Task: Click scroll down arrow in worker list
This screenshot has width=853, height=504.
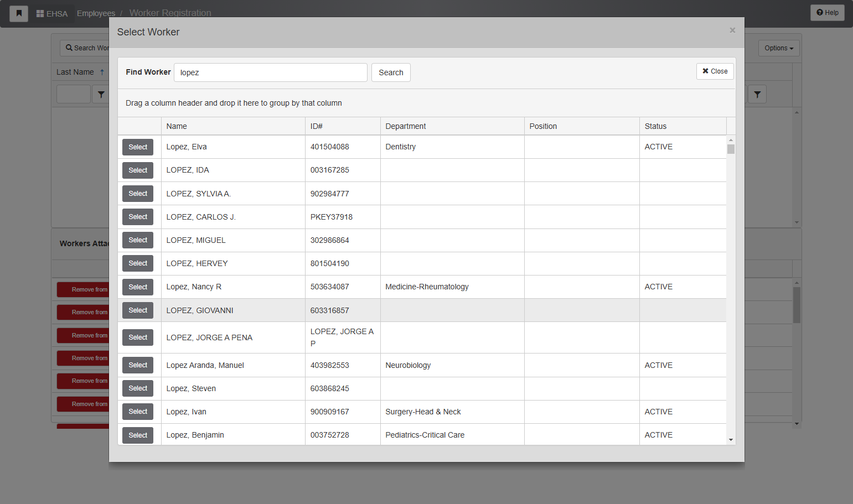Action: point(731,440)
